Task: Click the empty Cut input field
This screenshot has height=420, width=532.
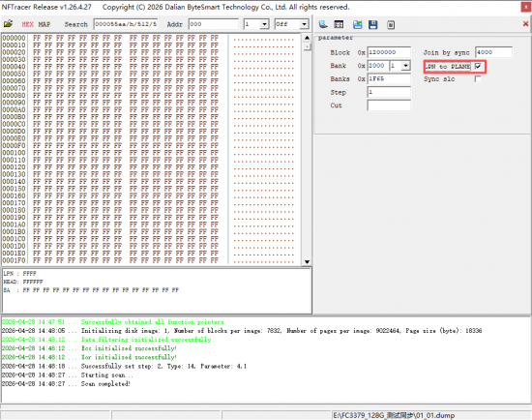Action: point(389,105)
